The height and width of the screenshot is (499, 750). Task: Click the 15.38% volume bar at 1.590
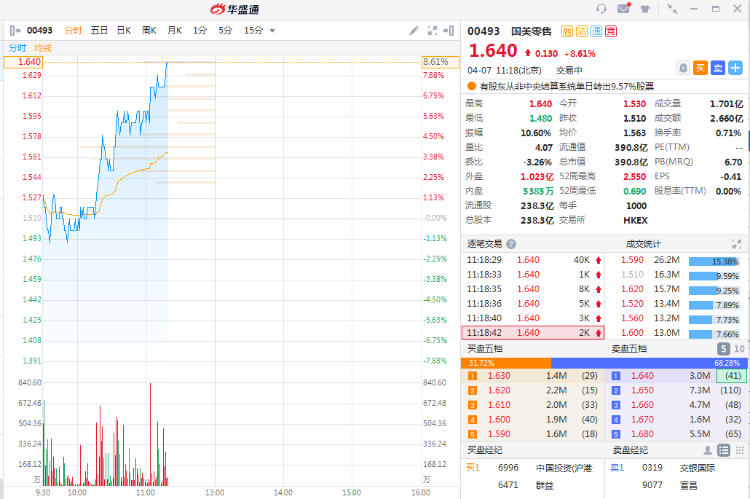coord(714,261)
